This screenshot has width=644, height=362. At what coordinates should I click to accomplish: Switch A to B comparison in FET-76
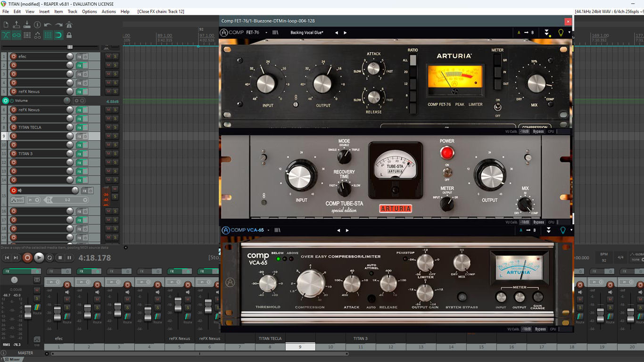coord(526,33)
